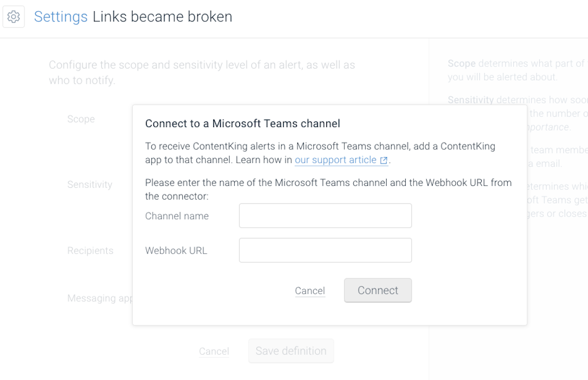Click inside the Channel name field

coord(325,215)
